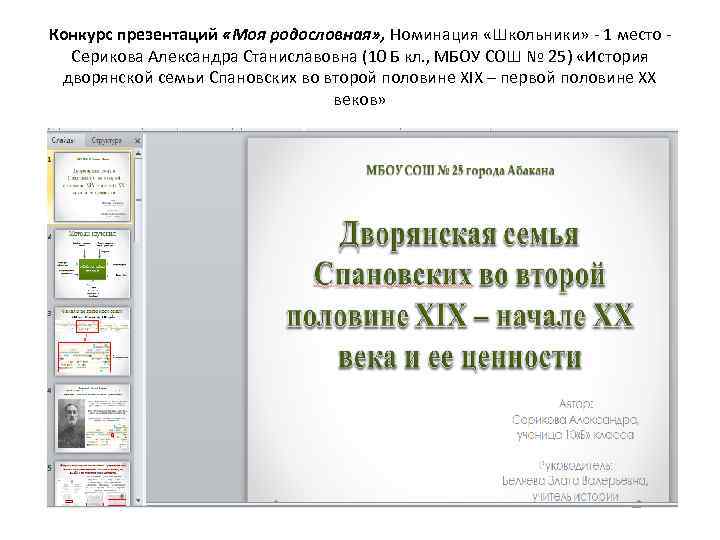This screenshot has width=720, height=540.
Task: Click the text 'учитель истории'
Action: pyautogui.click(x=575, y=496)
